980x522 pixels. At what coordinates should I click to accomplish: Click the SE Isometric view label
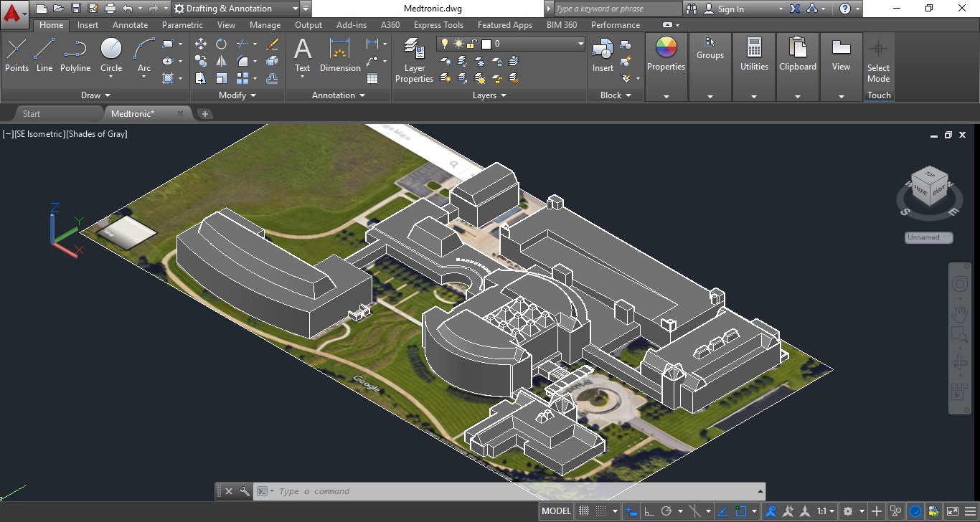click(x=40, y=134)
